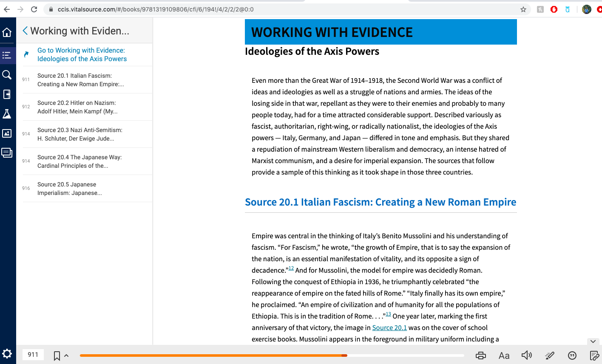Click the print icon
Viewport: 602px width, 364px height.
coord(481,356)
